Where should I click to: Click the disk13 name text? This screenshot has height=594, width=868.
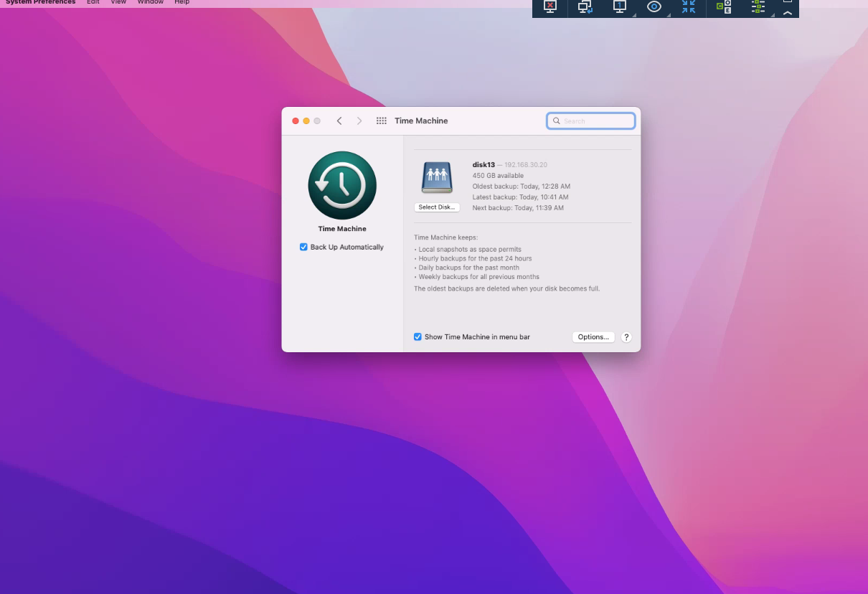[483, 165]
